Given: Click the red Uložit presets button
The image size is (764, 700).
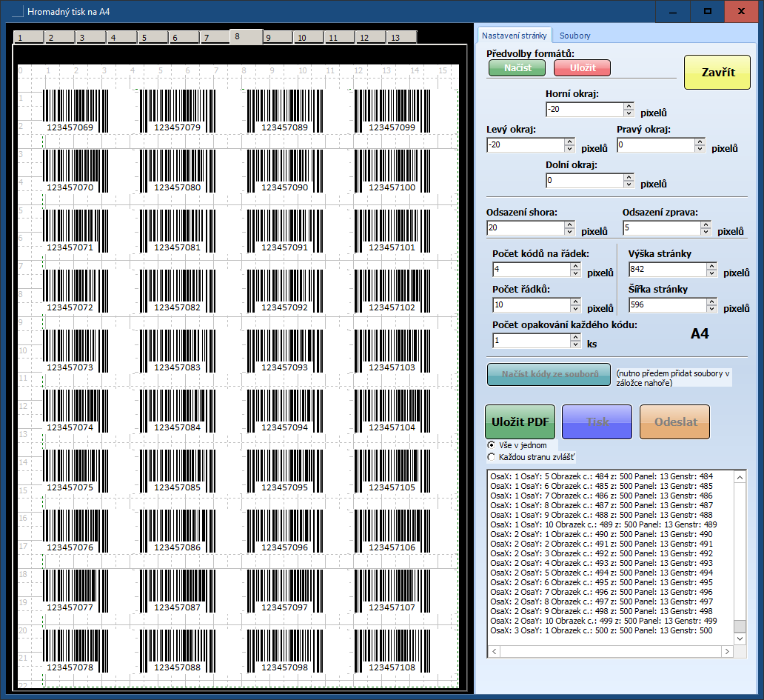Looking at the screenshot, I should (x=583, y=67).
